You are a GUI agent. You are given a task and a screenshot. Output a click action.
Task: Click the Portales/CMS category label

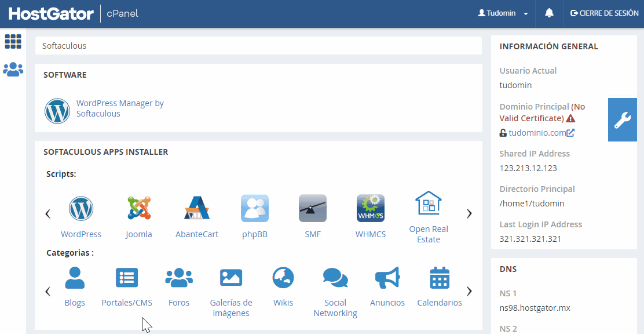[127, 303]
